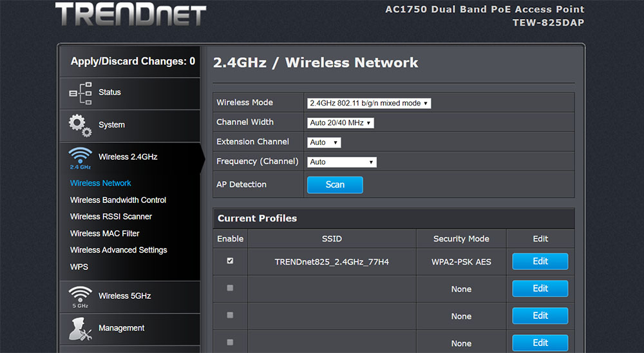The height and width of the screenshot is (353, 644).
Task: Select the 2.4 GHz Wi-Fi icon
Action: (x=80, y=158)
